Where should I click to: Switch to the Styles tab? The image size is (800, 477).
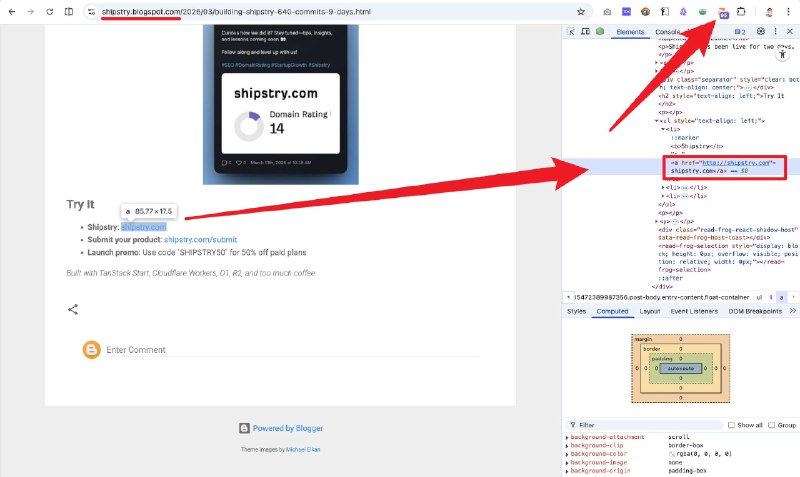(x=576, y=311)
